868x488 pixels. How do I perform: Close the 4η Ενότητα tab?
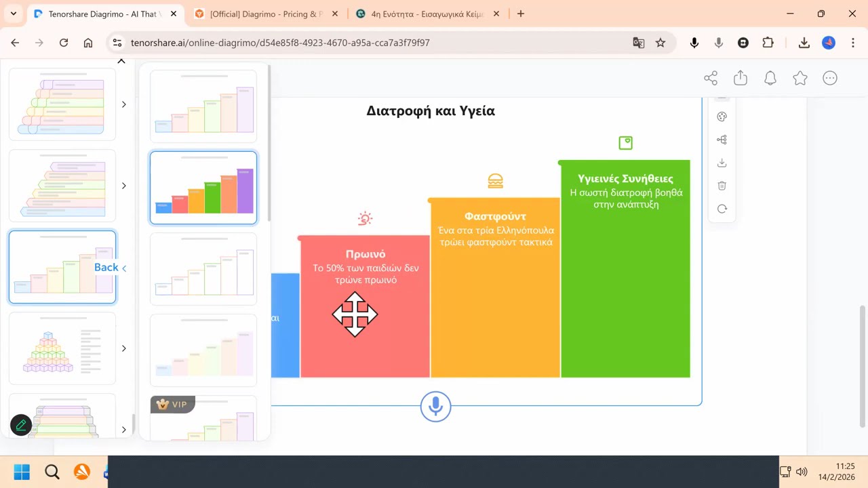click(496, 14)
